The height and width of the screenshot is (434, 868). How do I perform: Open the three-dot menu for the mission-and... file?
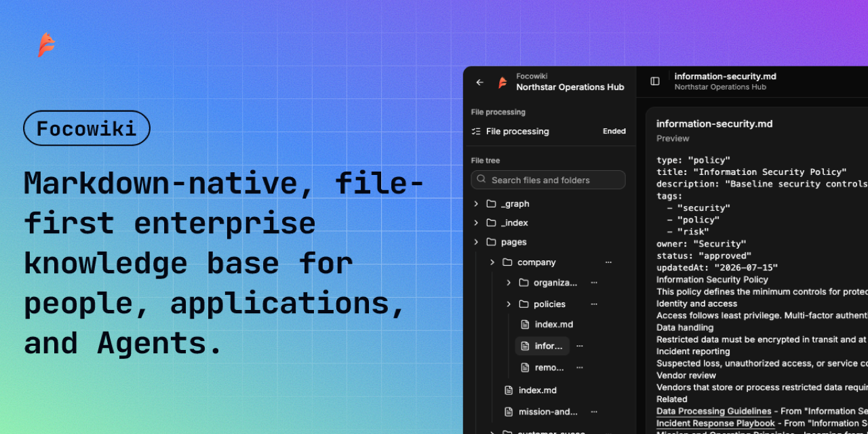click(x=594, y=412)
